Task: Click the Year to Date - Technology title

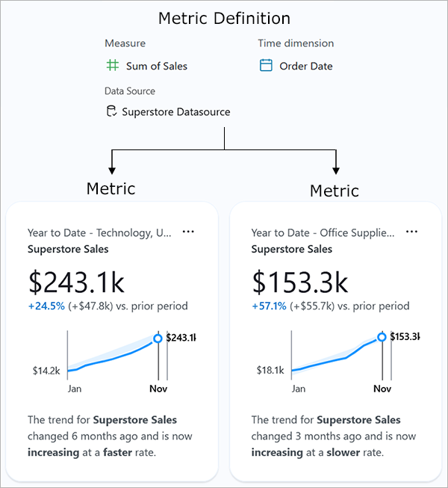Action: click(x=99, y=232)
